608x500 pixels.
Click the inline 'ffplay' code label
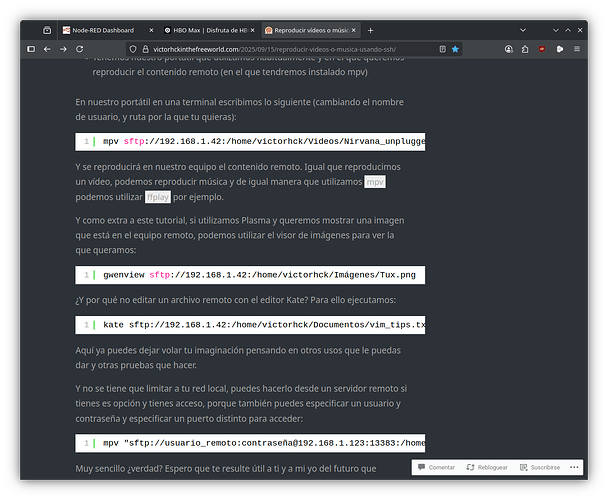158,197
